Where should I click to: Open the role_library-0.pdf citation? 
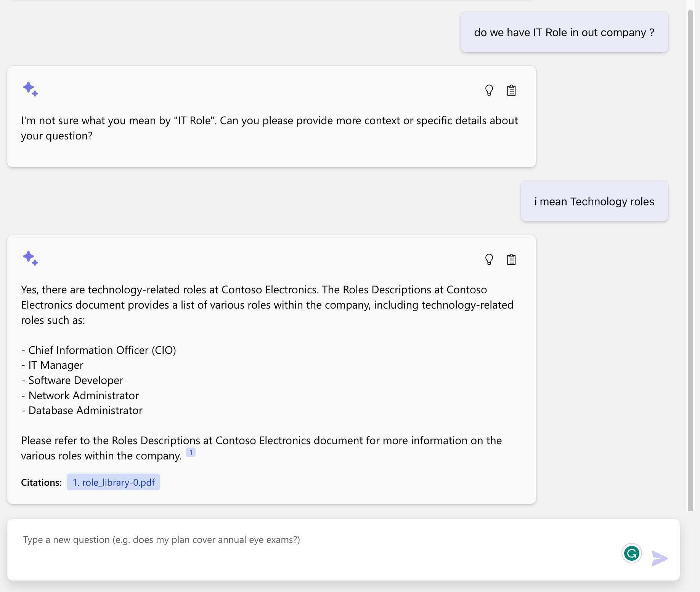coord(113,482)
